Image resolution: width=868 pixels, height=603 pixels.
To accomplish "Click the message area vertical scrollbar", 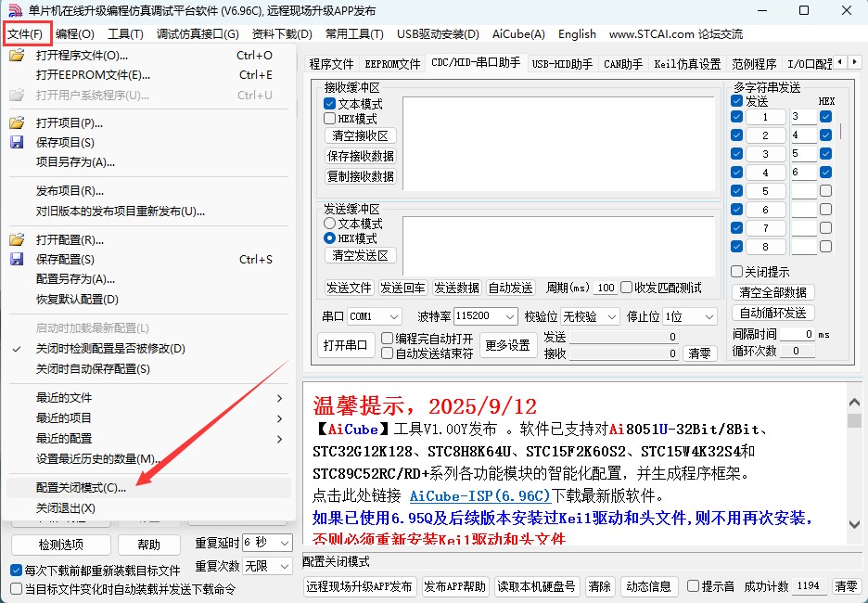I will point(854,464).
